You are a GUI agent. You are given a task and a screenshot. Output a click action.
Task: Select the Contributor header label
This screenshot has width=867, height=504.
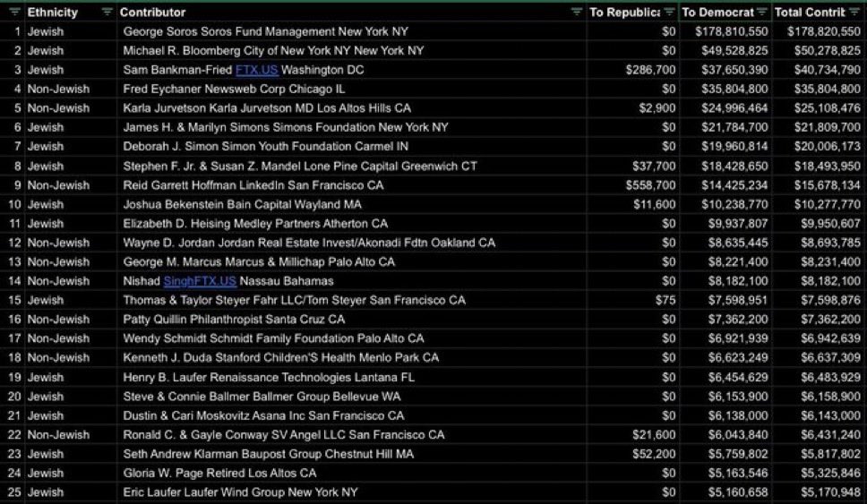click(152, 13)
